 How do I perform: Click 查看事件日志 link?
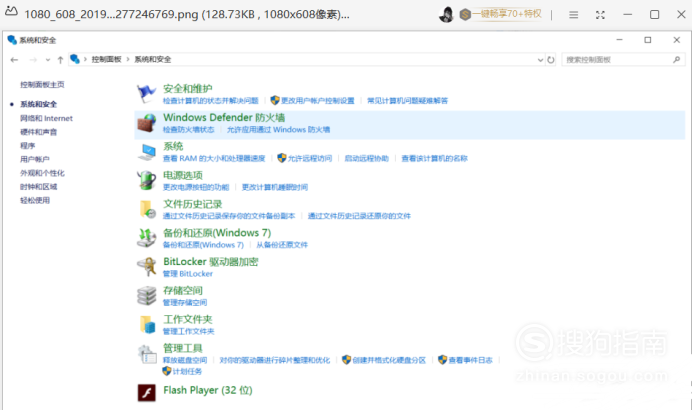(x=470, y=360)
